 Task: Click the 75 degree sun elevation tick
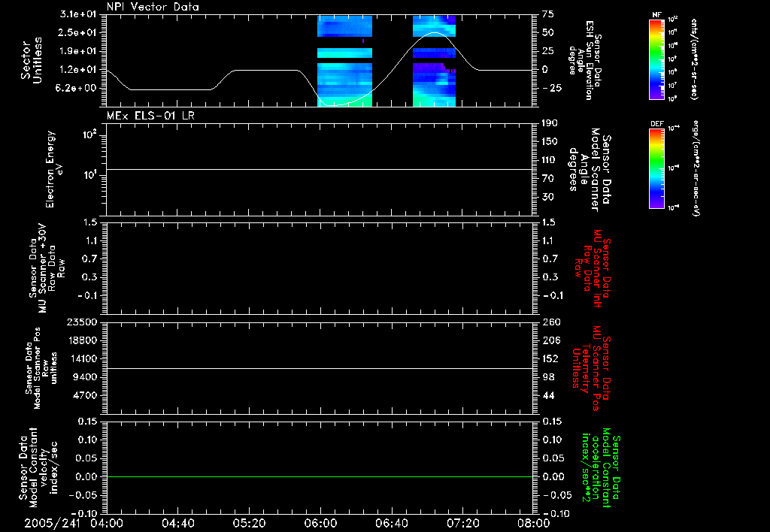coord(548,14)
